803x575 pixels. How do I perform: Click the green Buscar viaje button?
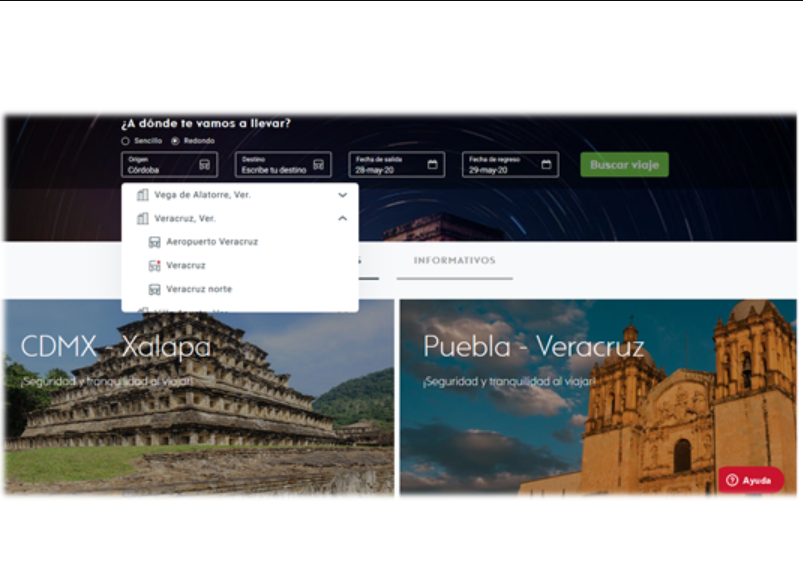(x=624, y=165)
